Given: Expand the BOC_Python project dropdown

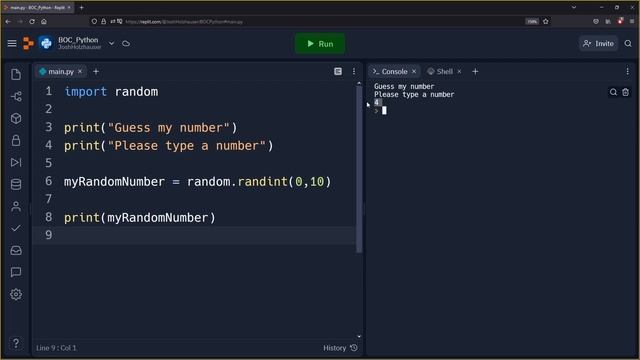Looking at the screenshot, I should point(111,43).
